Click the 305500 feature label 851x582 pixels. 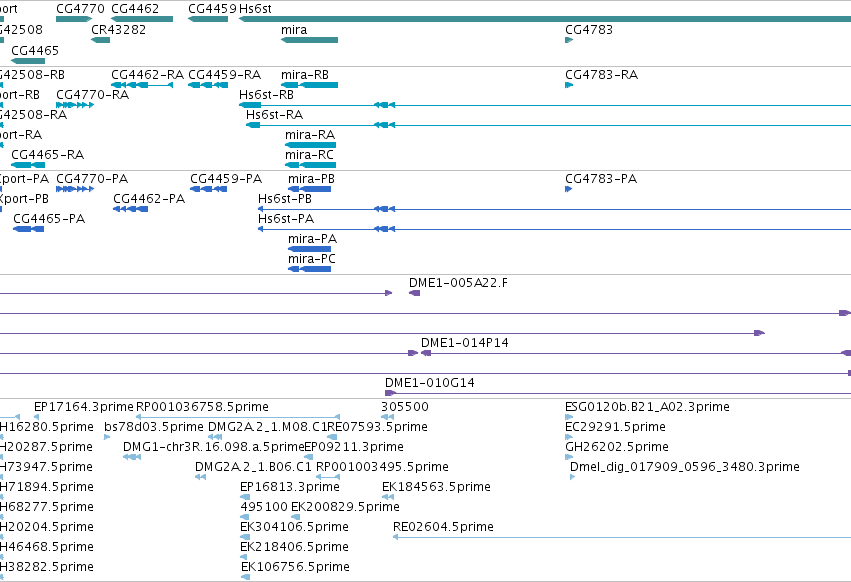[x=405, y=407]
